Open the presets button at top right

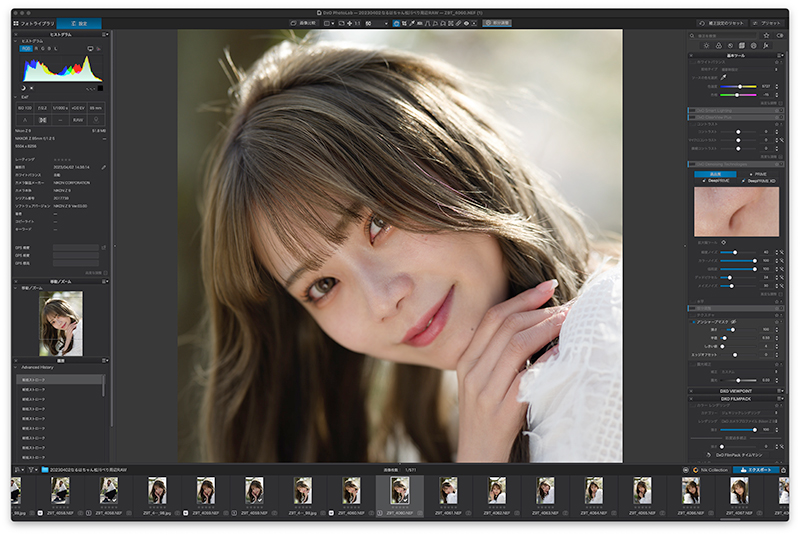pyautogui.click(x=767, y=23)
